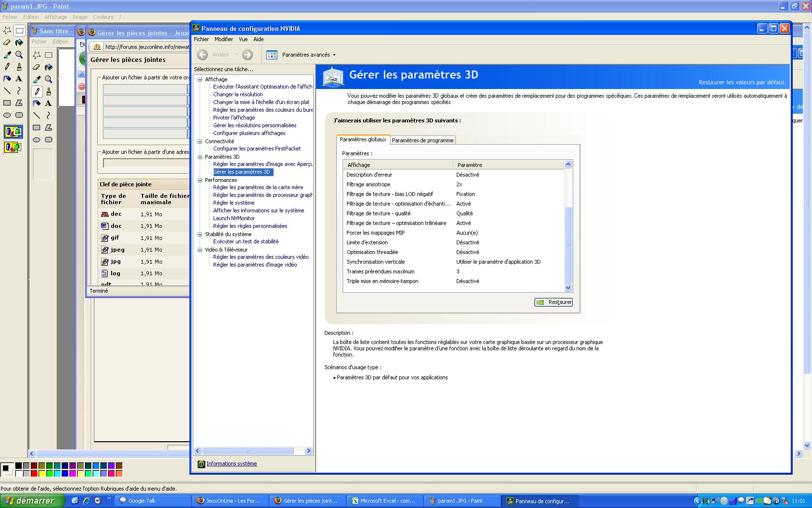Open the Vue menu in NVIDIA panel
This screenshot has height=508, width=812.
[x=243, y=39]
